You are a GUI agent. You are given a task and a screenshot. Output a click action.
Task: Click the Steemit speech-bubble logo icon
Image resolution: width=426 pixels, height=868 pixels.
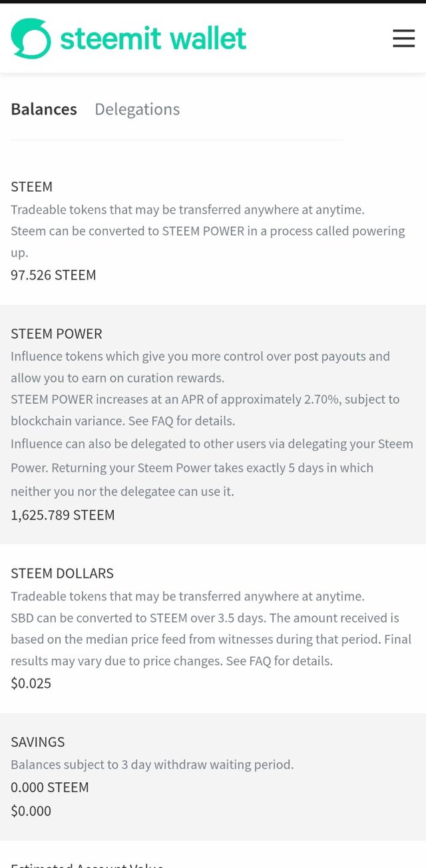pyautogui.click(x=31, y=39)
